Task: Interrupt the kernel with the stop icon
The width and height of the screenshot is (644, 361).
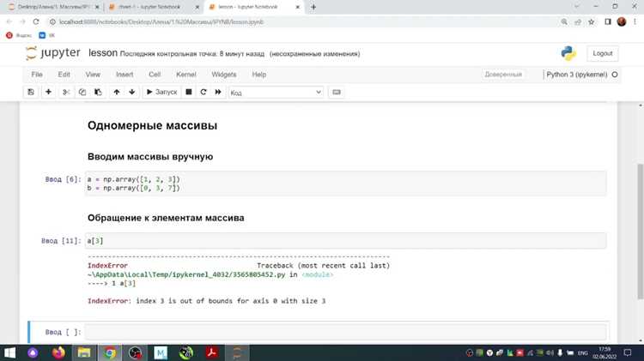Action: (x=189, y=93)
